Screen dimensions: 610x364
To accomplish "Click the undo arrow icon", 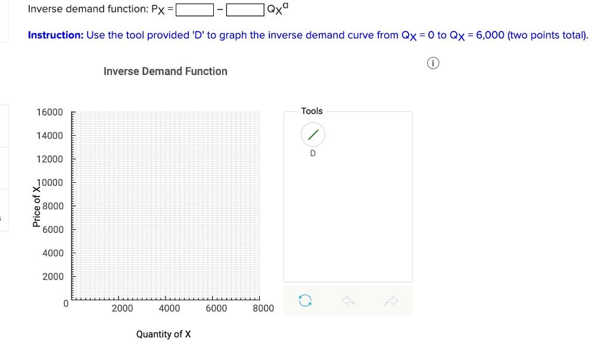I will coord(348,301).
